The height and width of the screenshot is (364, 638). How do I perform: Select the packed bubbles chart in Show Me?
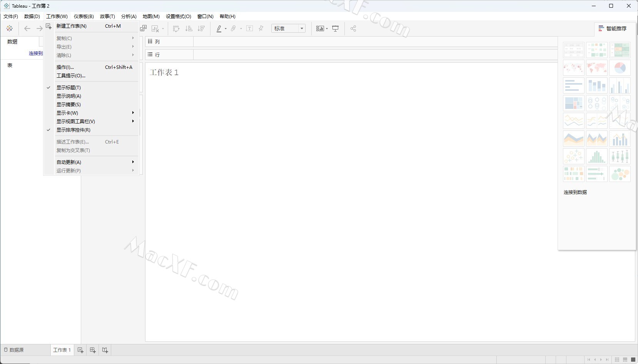[x=620, y=174]
